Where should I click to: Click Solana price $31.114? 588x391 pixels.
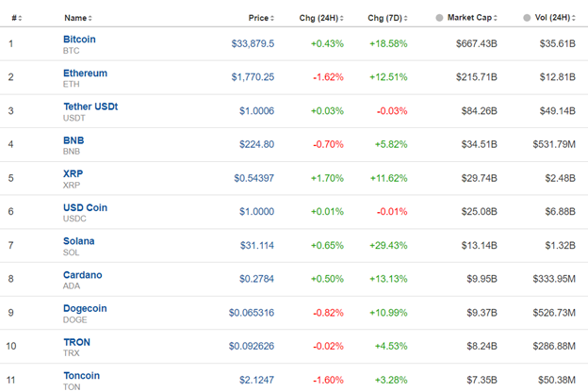click(x=257, y=246)
